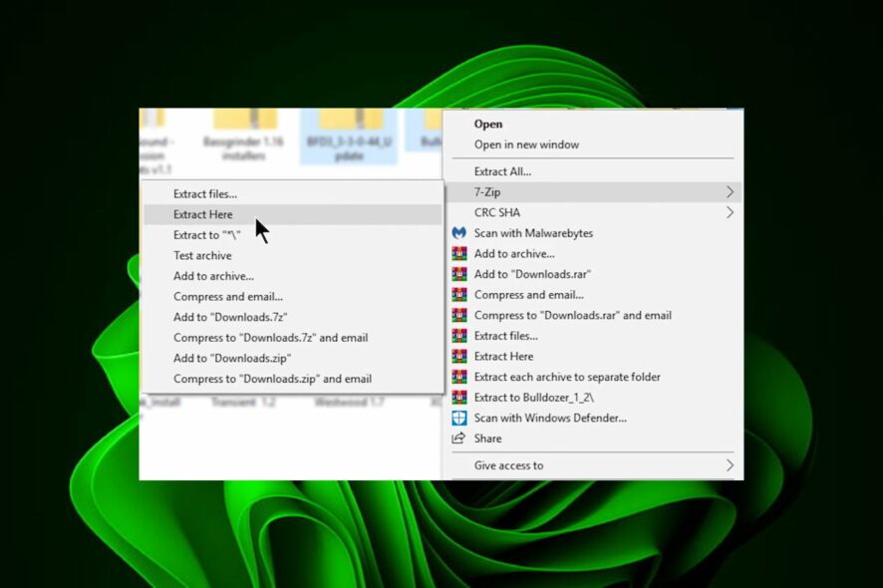Viewport: 883px width, 588px height.
Task: Choose WinRAR Add to archive... entry
Action: [593, 253]
